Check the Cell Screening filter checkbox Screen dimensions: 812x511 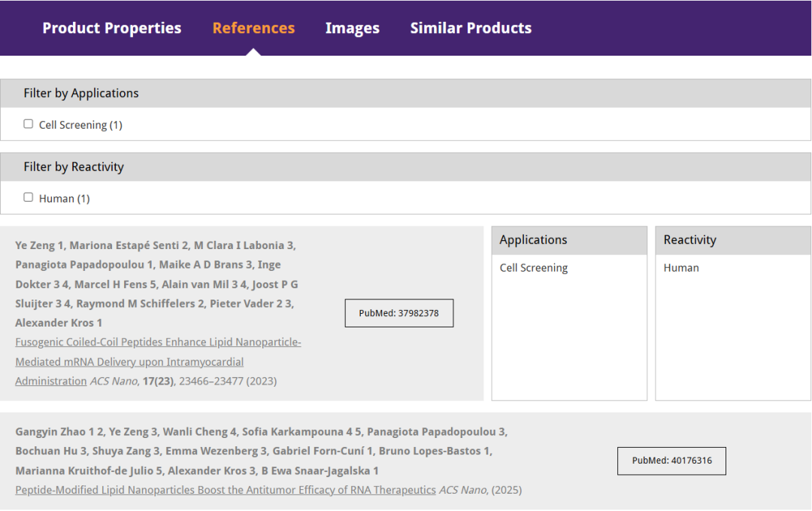[29, 124]
